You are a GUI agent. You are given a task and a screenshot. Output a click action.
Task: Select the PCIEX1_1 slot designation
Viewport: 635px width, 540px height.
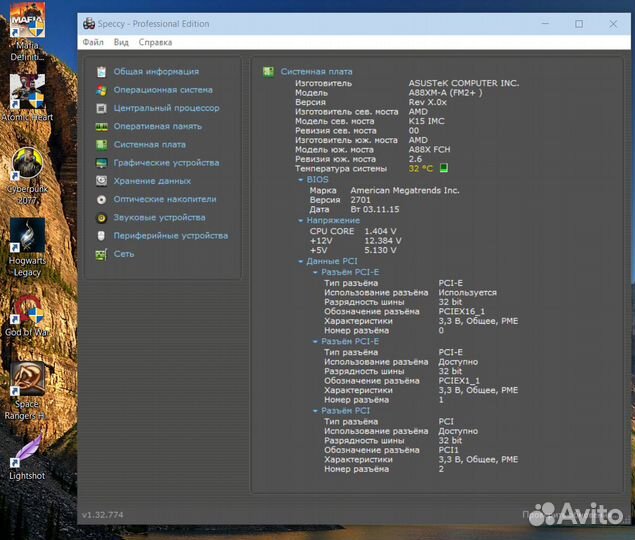(x=459, y=381)
